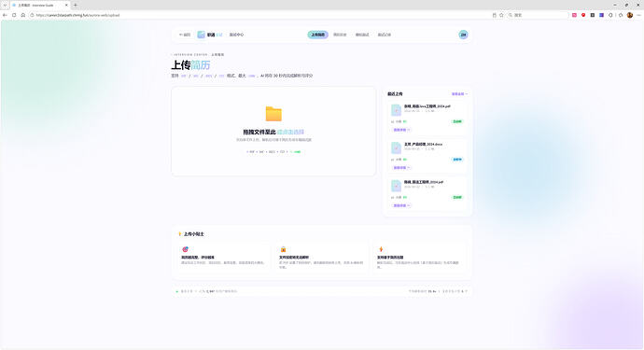This screenshot has height=350, width=644.
Task: Select the active 上传 tab in header
Action: (x=318, y=35)
